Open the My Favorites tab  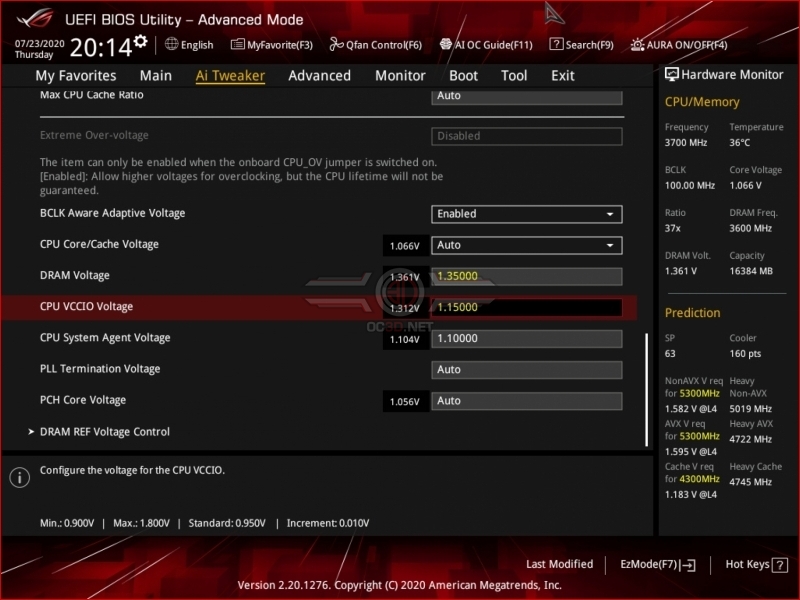tap(76, 76)
